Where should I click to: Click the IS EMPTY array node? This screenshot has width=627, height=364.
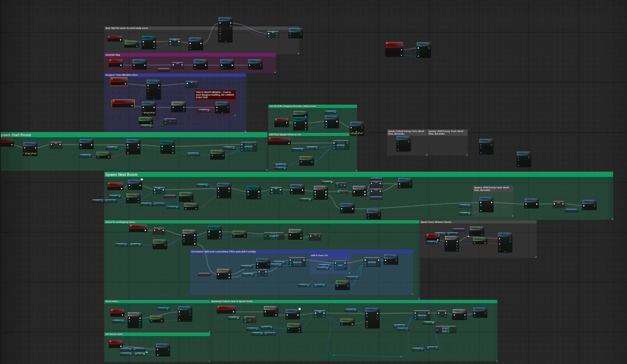[274, 236]
